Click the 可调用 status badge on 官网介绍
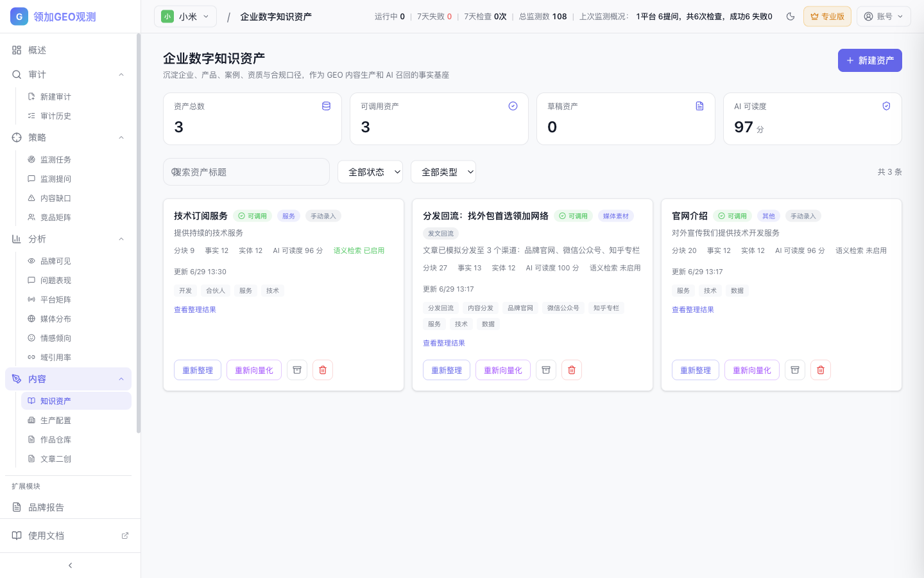Viewport: 924px width, 578px height. coord(733,216)
